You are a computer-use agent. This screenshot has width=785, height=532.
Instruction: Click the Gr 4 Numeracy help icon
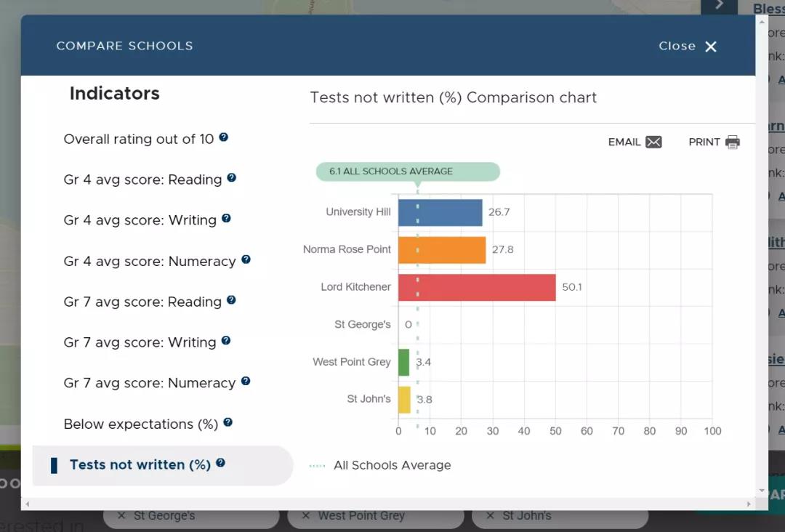click(246, 259)
